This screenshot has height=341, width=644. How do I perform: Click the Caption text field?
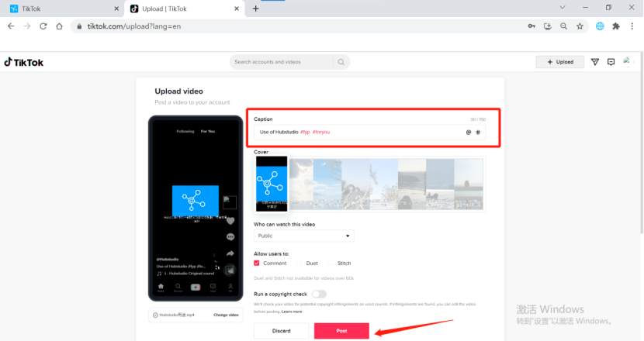click(x=369, y=132)
